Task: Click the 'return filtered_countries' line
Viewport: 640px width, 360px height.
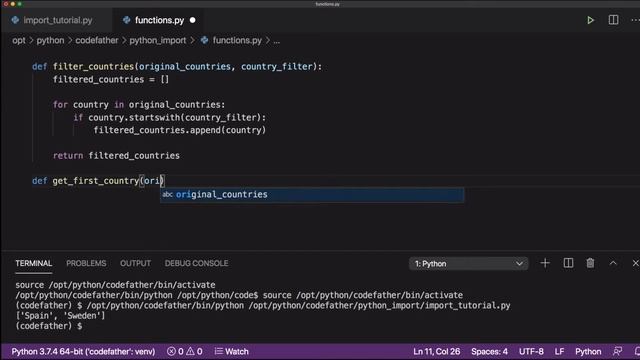Action: [116, 156]
